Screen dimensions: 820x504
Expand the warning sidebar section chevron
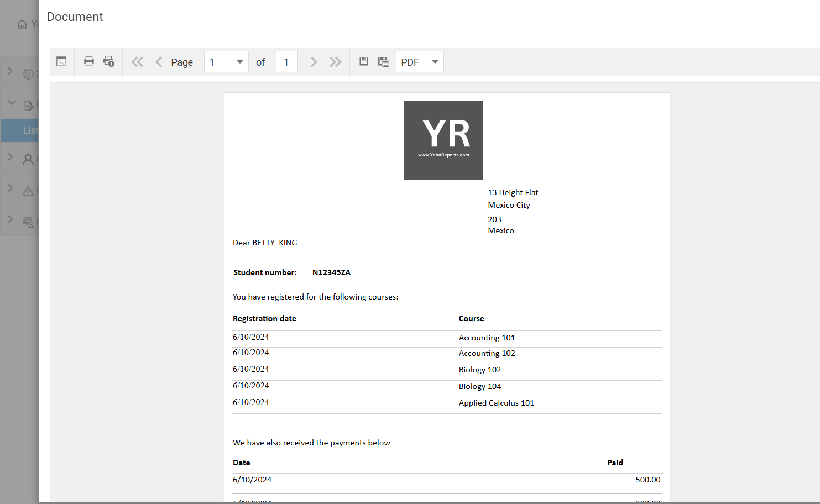(x=10, y=188)
